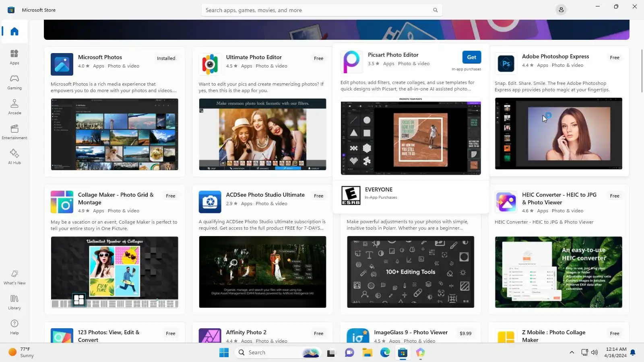
Task: Click the Picsart 'In-app purchases' note
Action: pos(466,69)
